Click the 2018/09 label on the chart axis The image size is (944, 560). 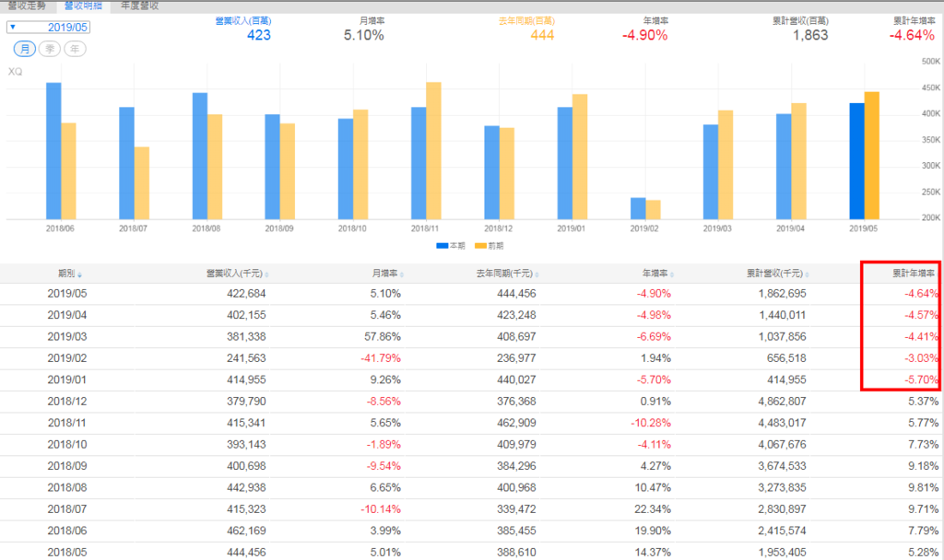point(279,228)
